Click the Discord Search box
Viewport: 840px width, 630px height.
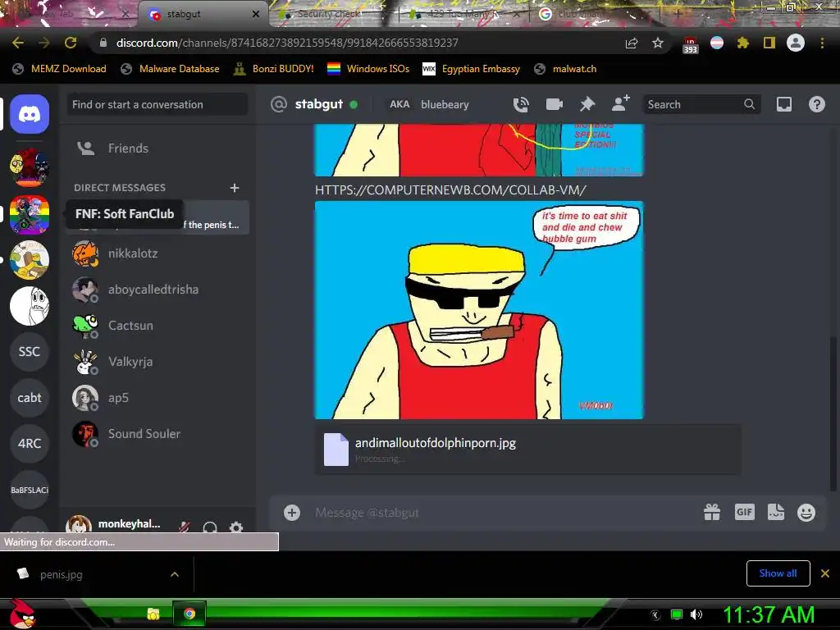pyautogui.click(x=701, y=104)
